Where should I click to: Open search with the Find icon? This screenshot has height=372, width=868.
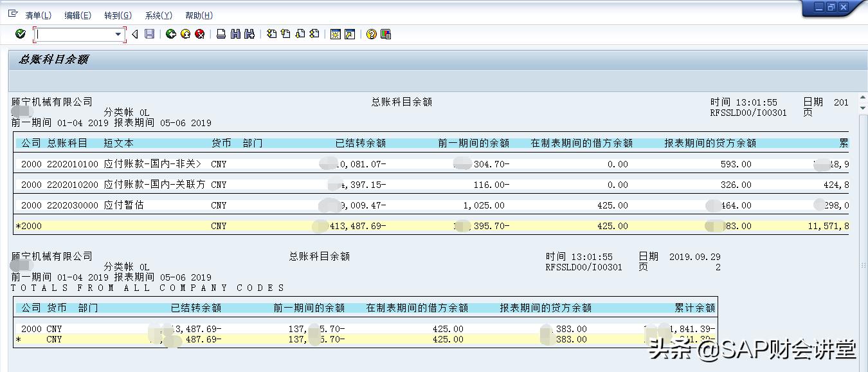235,33
